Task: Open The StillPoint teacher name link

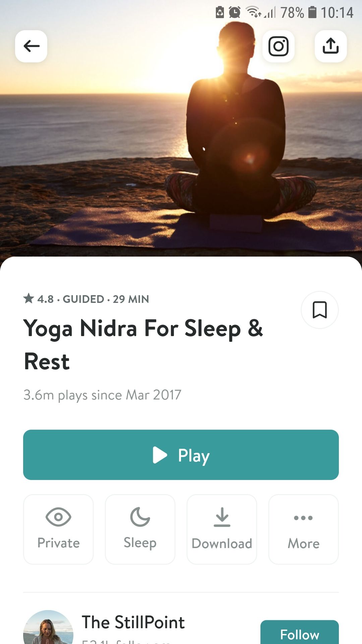Action: pyautogui.click(x=133, y=623)
